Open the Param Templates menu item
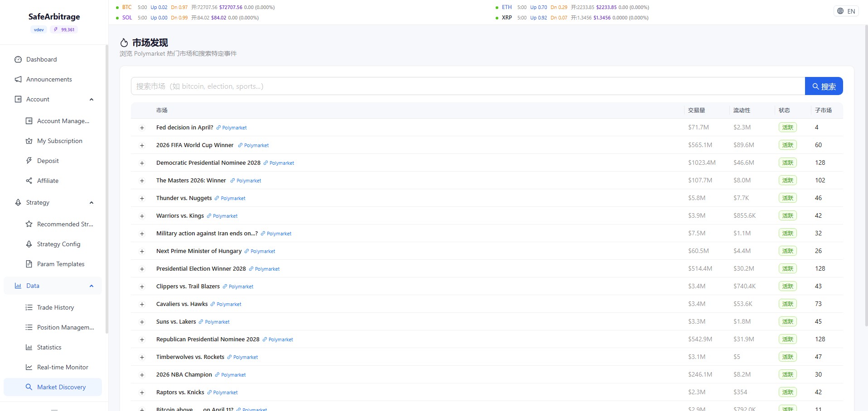 [x=61, y=264]
